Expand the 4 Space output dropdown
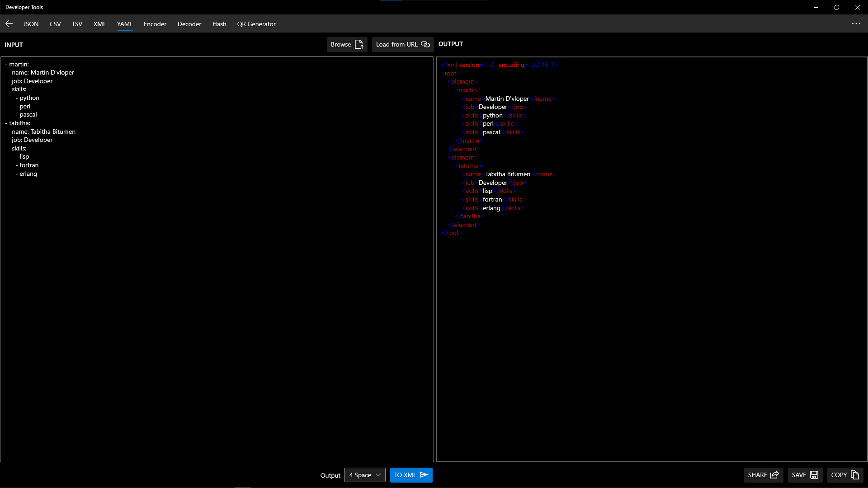 (364, 475)
